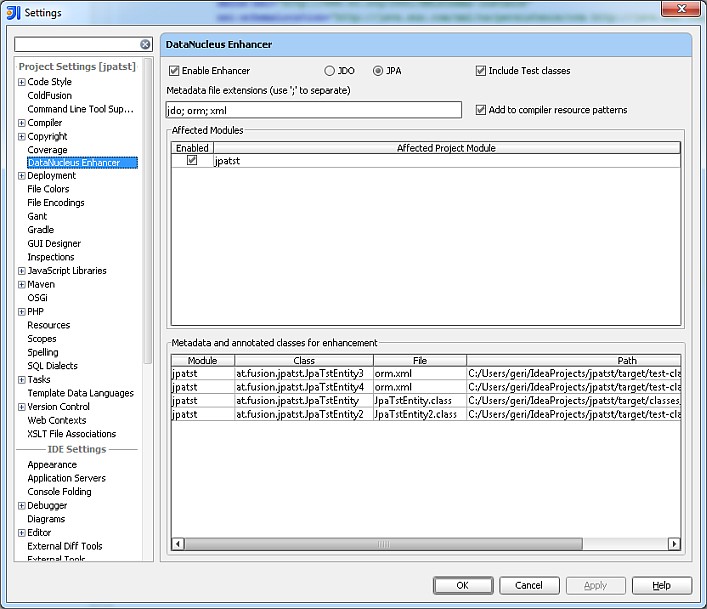Clear the settings search field
Image resolution: width=707 pixels, height=609 pixels.
point(145,44)
